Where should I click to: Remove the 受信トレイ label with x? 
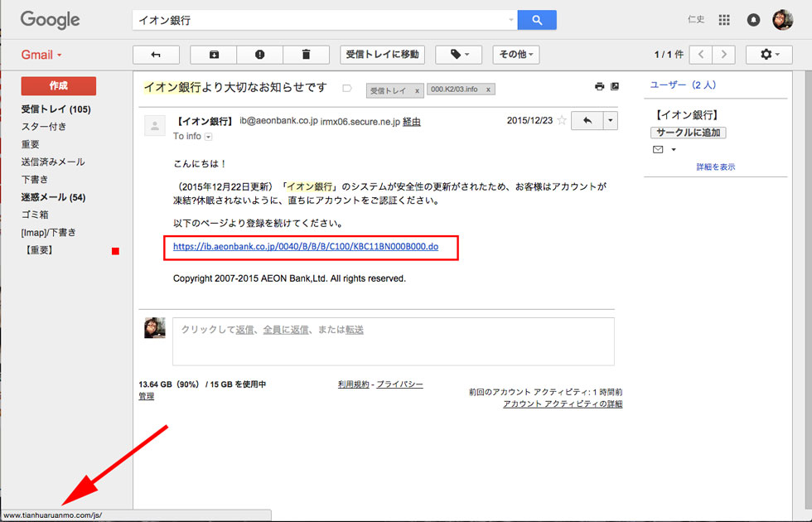pos(417,89)
